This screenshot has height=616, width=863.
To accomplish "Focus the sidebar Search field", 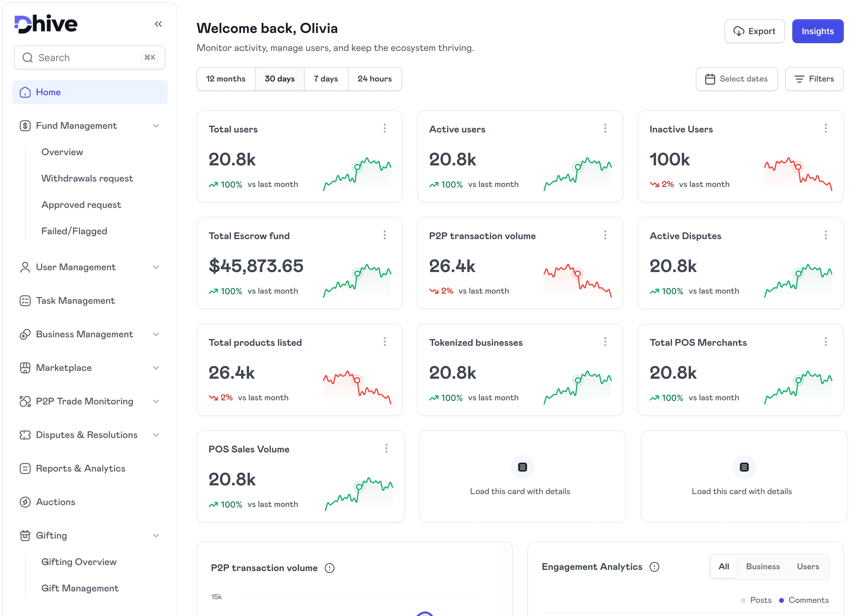I will tap(89, 58).
